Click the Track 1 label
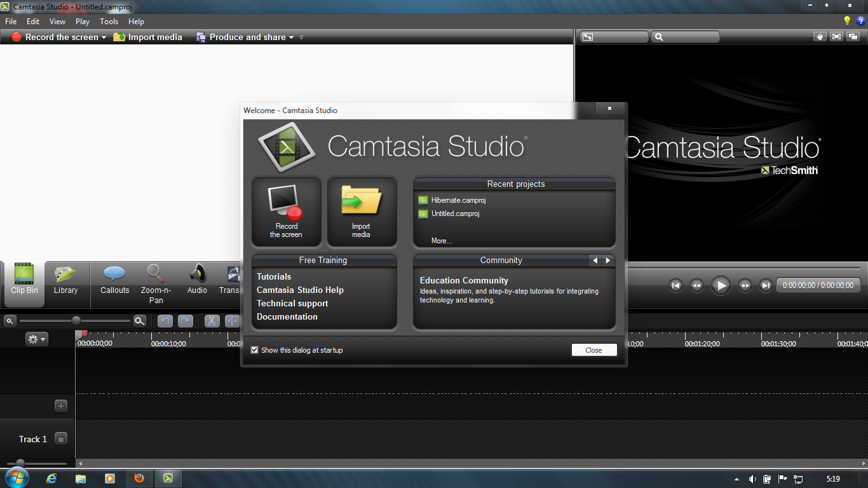Image resolution: width=868 pixels, height=488 pixels. [x=33, y=439]
